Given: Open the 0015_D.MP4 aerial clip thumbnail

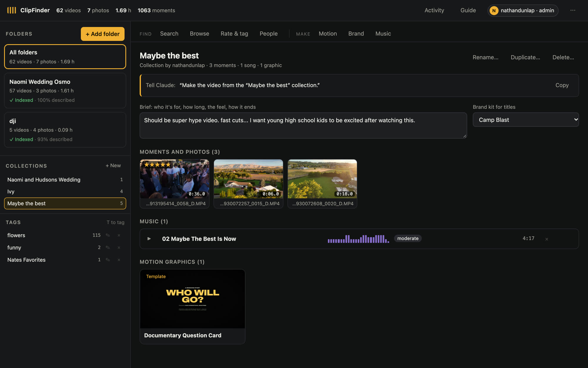Looking at the screenshot, I should click(x=248, y=179).
